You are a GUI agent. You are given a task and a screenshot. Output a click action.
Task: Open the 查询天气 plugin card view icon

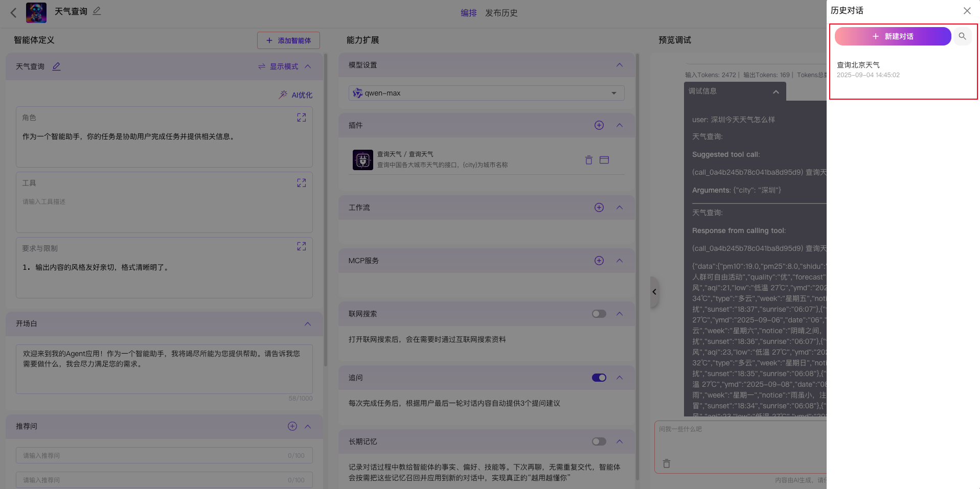coord(604,160)
